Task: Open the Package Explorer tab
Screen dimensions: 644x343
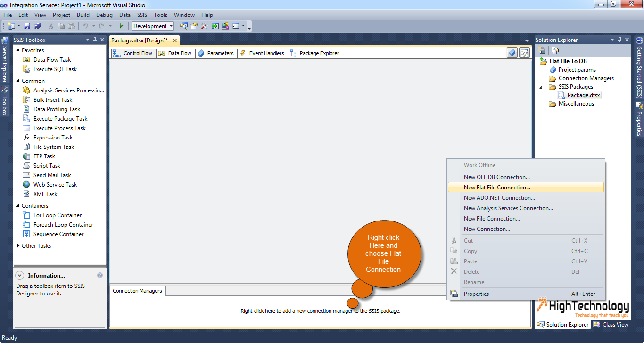Action: [314, 53]
